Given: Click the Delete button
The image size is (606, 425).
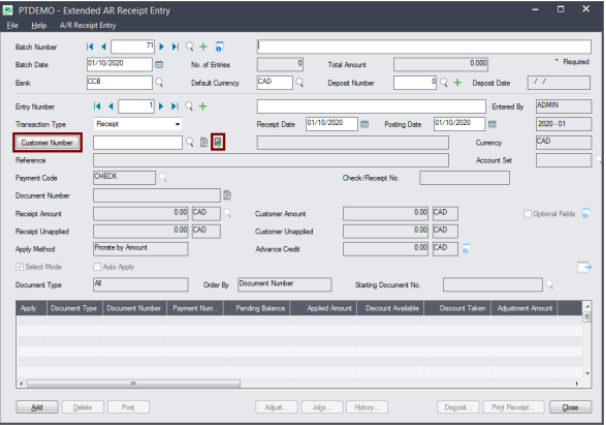Looking at the screenshot, I should 83,407.
